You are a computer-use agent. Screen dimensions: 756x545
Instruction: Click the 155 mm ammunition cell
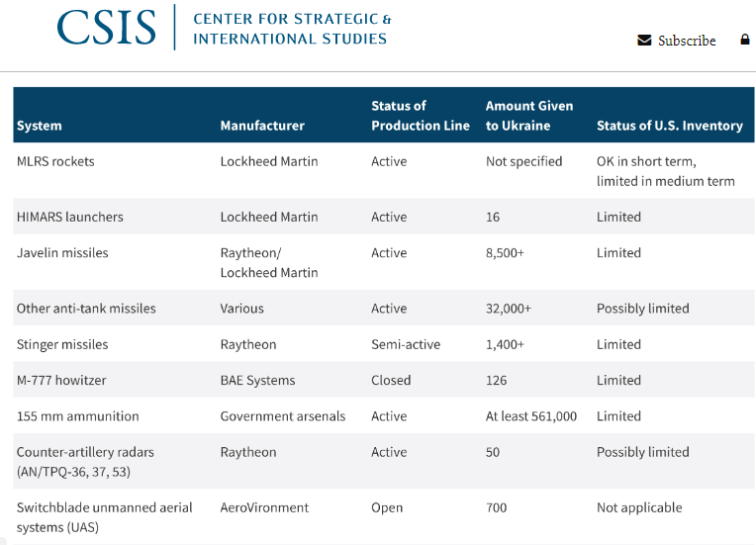point(78,416)
